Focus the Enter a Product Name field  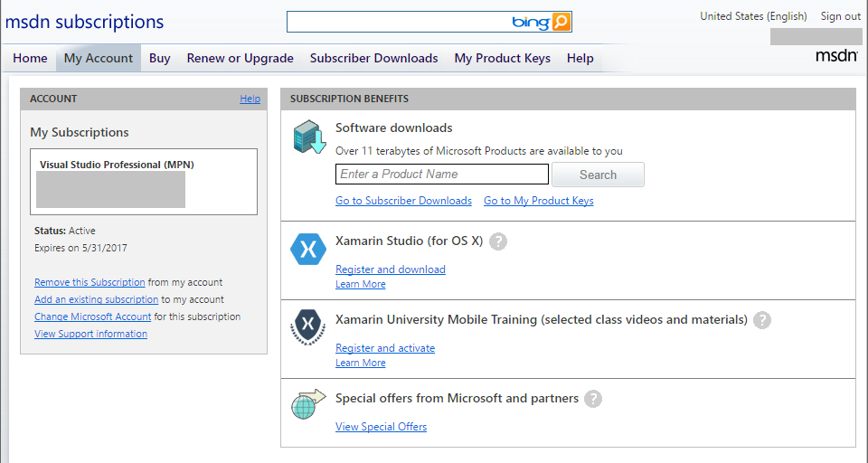(x=442, y=174)
